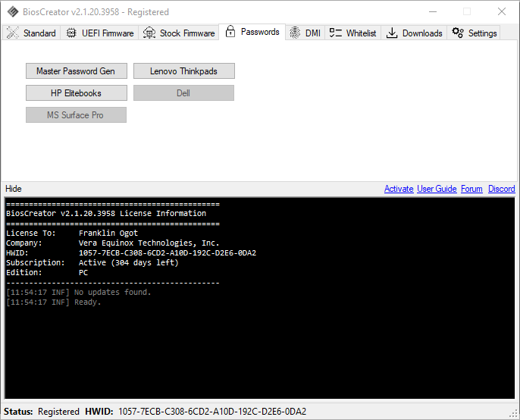This screenshot has height=420, width=520.
Task: Click the Master Password Gen button
Action: click(x=77, y=71)
